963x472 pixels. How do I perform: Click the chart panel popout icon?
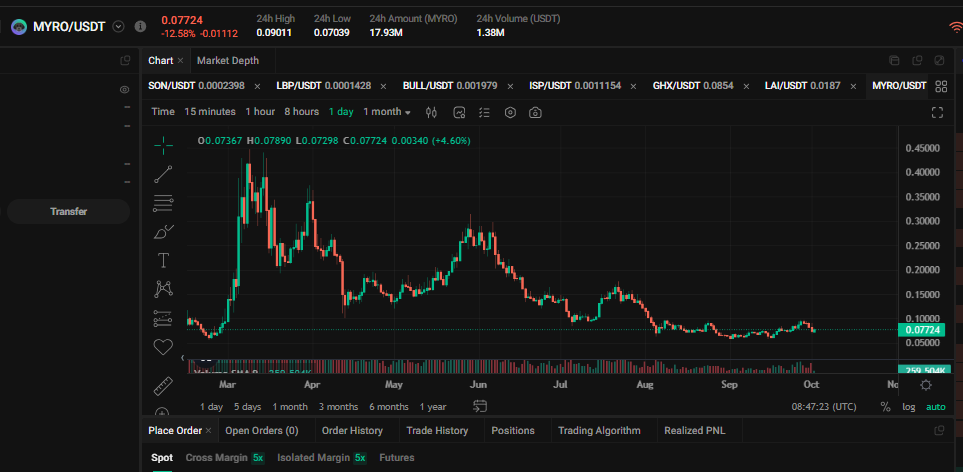(917, 60)
